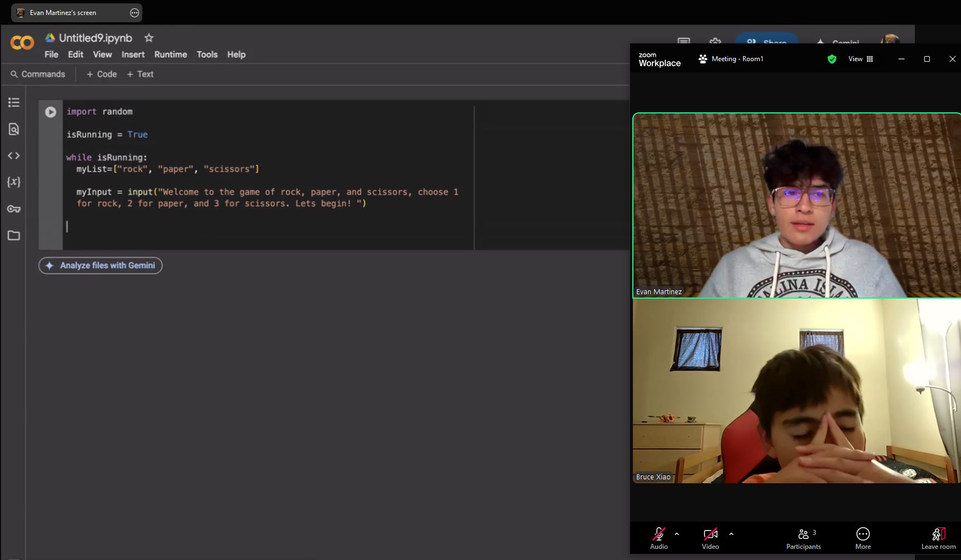Open the Runtime menu

(171, 54)
